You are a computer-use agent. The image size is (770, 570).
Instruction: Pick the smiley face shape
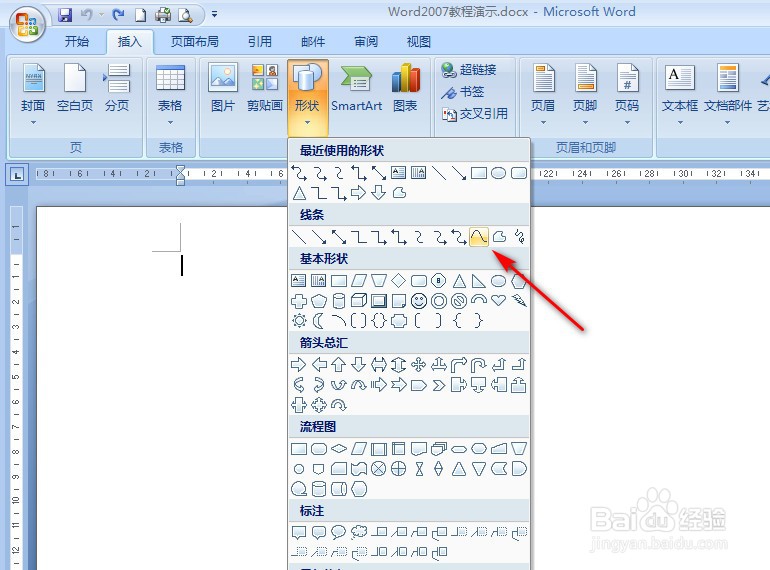(418, 300)
